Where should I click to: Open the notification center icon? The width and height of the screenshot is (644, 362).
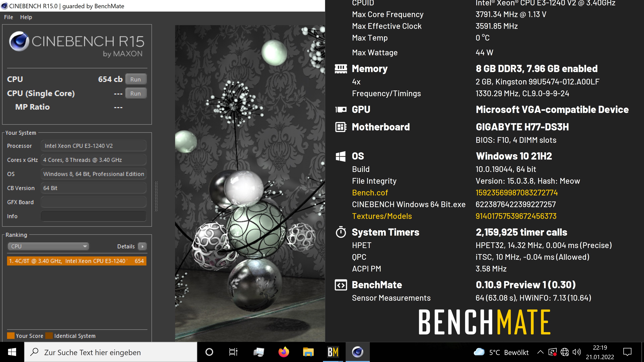pos(627,352)
